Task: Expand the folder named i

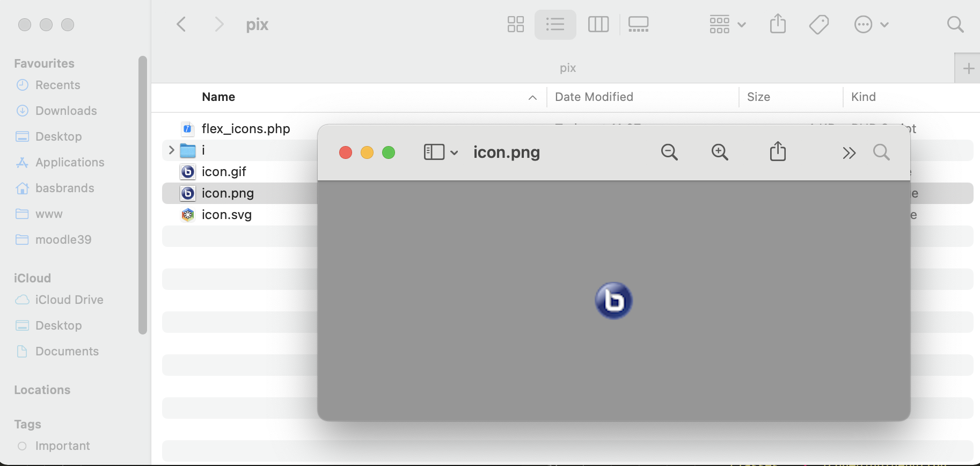Action: [x=171, y=150]
